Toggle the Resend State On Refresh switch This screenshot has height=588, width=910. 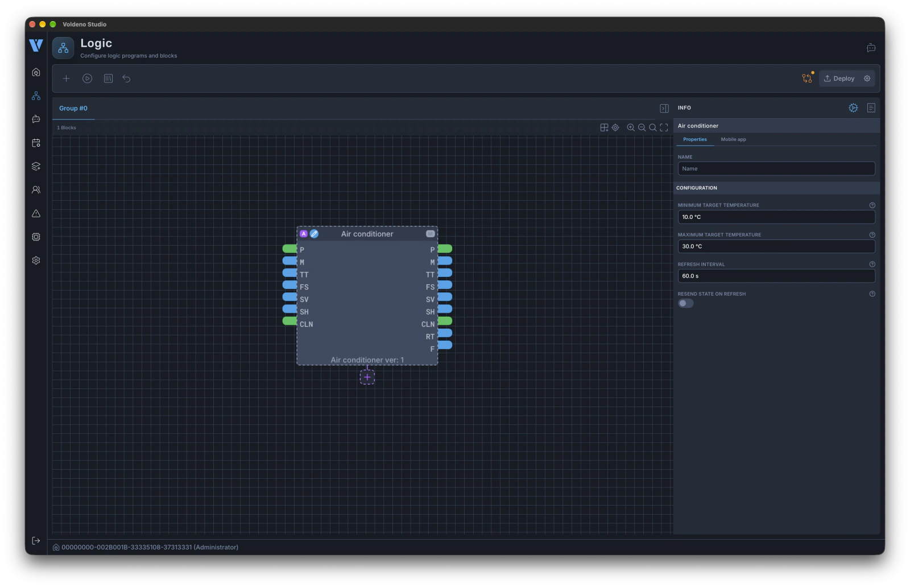(686, 303)
